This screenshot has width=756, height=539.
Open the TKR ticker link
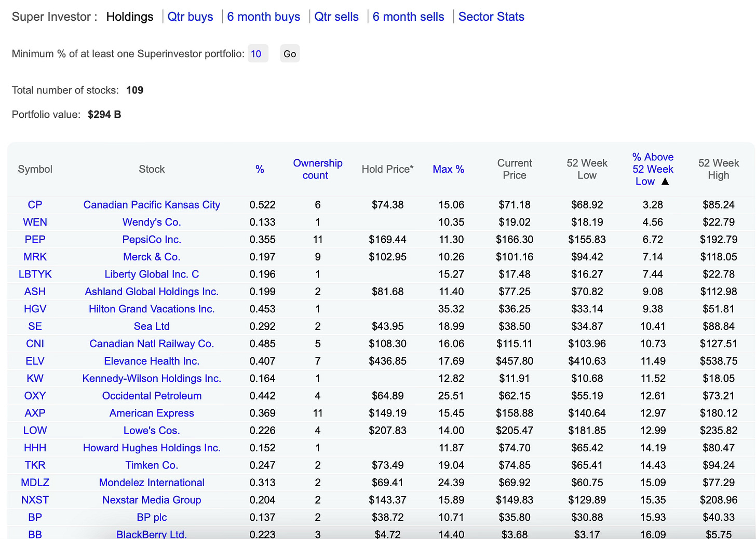point(35,465)
